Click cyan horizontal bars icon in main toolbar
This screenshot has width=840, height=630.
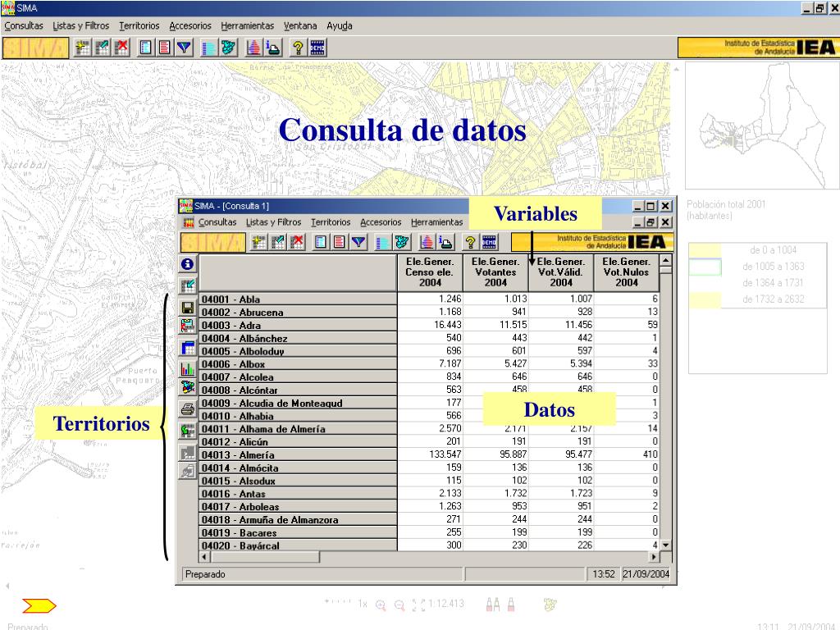pos(209,48)
